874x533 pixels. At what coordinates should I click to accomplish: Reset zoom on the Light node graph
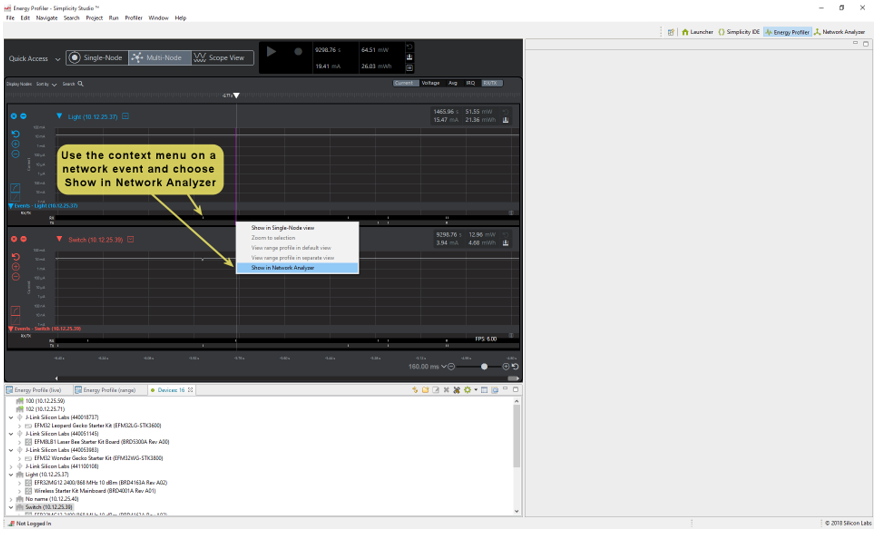click(x=16, y=134)
